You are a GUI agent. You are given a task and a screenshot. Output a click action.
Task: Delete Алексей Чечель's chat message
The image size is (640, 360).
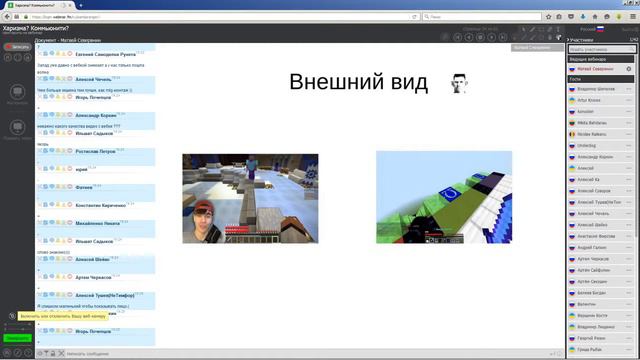(x=40, y=79)
